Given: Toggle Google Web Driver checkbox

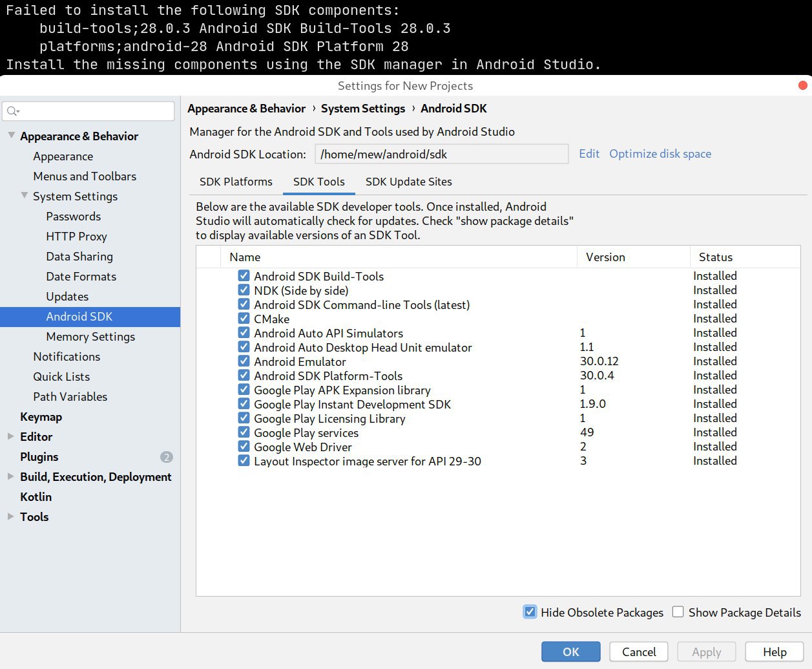Looking at the screenshot, I should pyautogui.click(x=244, y=447).
